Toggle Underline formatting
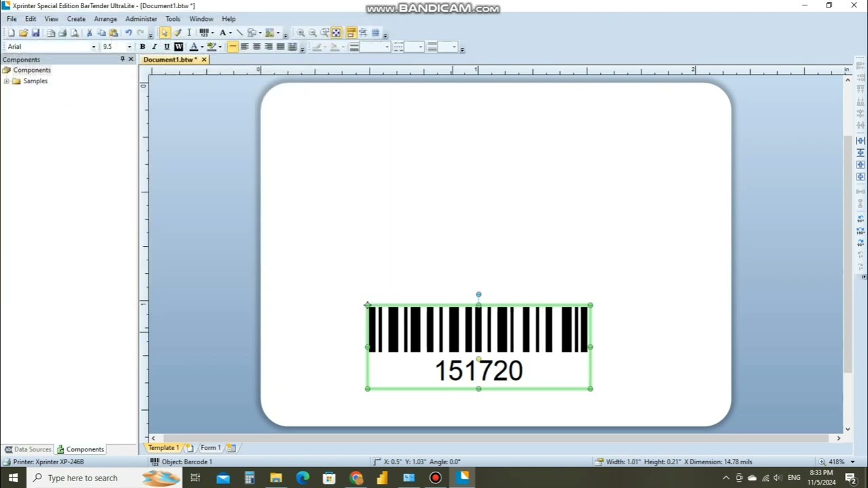This screenshot has width=868, height=488. click(x=167, y=47)
